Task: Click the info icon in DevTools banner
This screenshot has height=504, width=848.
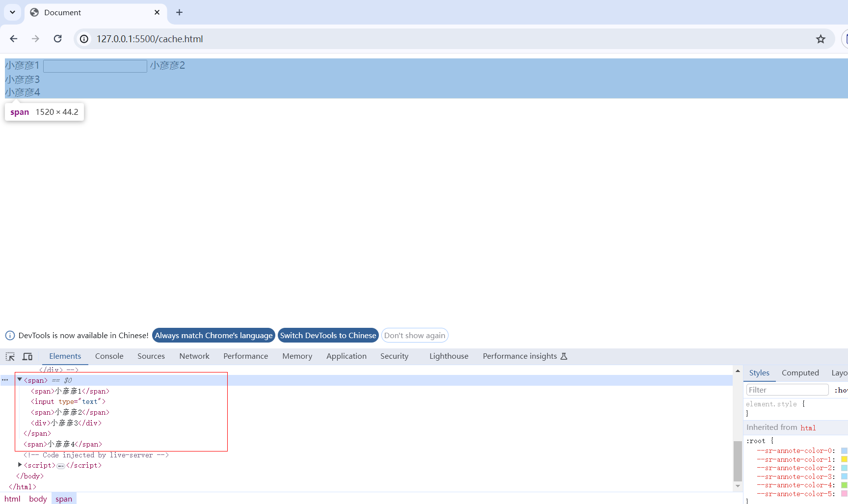Action: (x=10, y=336)
